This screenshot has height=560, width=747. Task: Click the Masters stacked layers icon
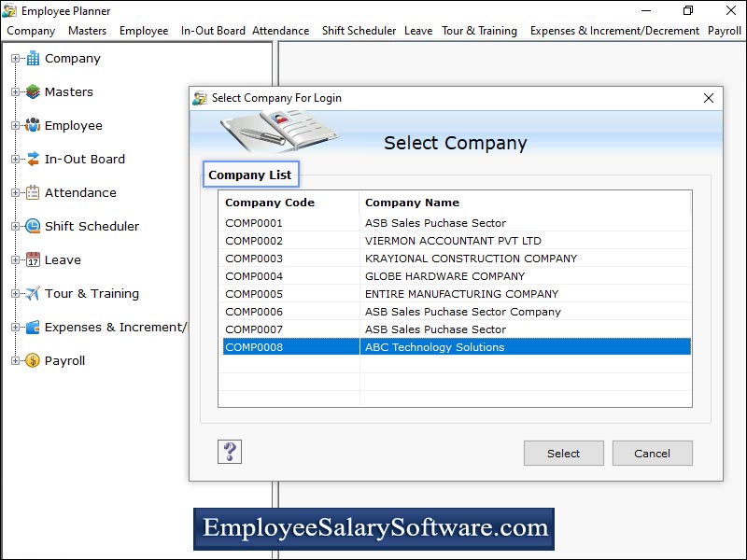[33, 91]
